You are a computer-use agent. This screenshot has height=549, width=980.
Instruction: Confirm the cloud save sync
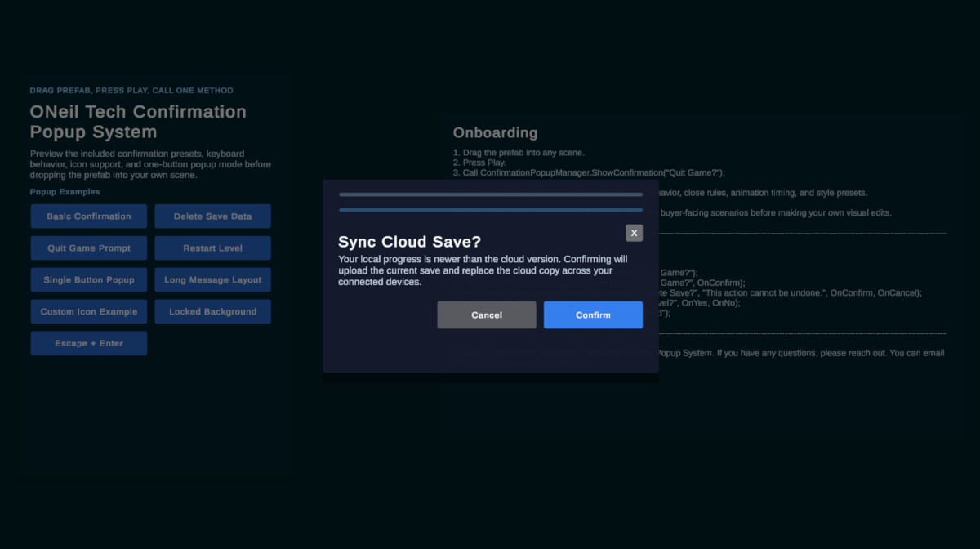[x=593, y=315]
